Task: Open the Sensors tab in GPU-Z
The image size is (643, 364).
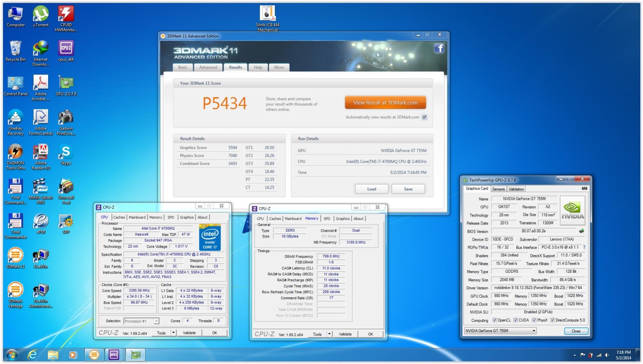Action: click(x=498, y=189)
